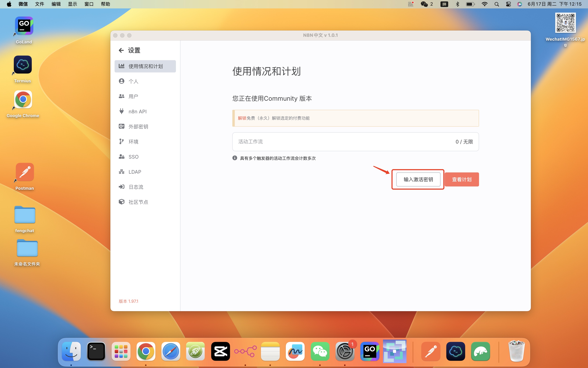
Task: Open the 显示 menu
Action: pyautogui.click(x=72, y=4)
